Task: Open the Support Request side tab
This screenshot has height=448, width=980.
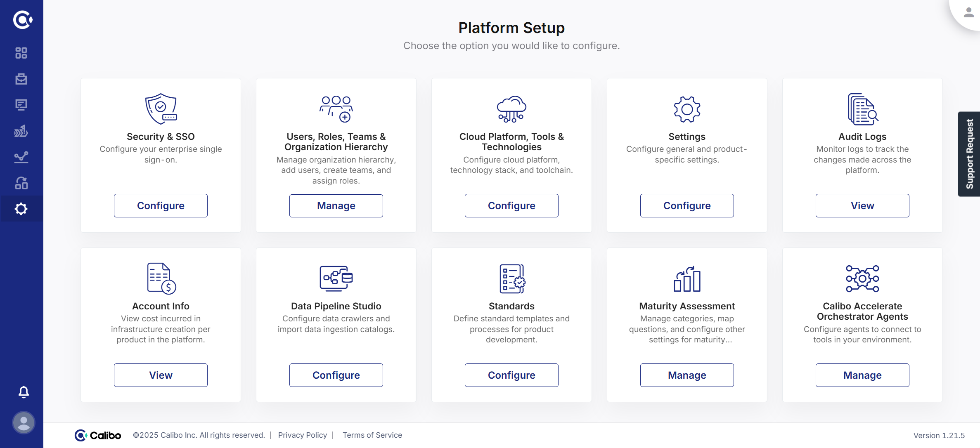Action: click(969, 154)
